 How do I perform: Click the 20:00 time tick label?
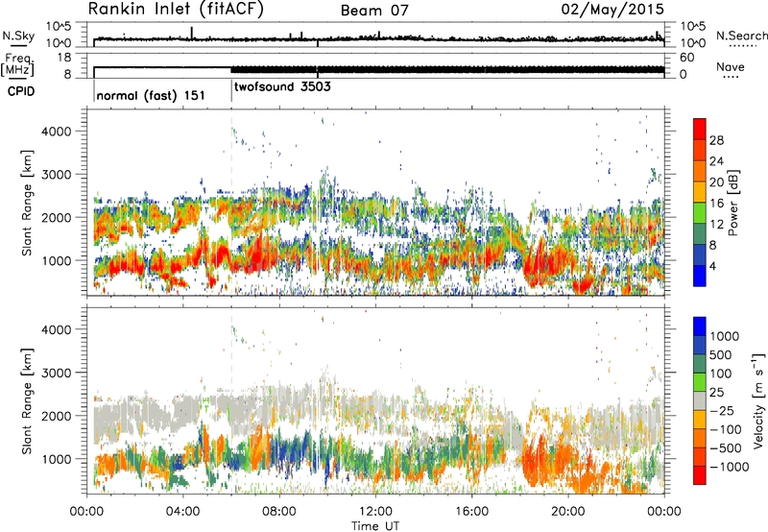[x=567, y=512]
